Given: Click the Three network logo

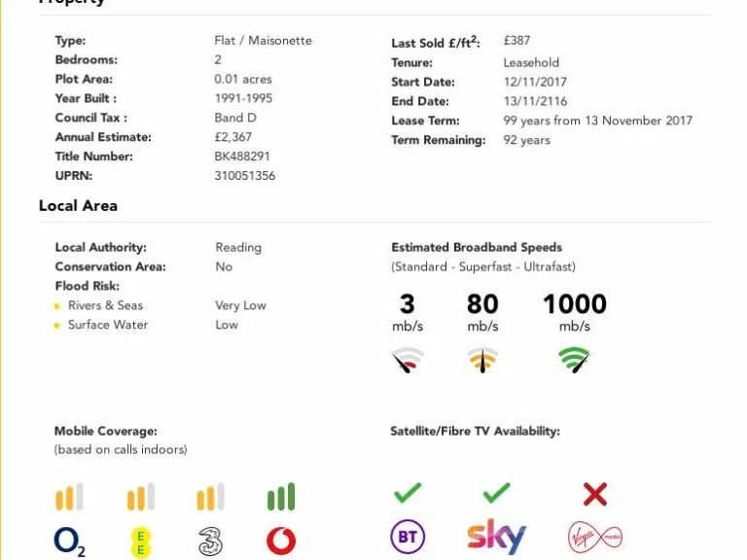Looking at the screenshot, I should tap(211, 540).
